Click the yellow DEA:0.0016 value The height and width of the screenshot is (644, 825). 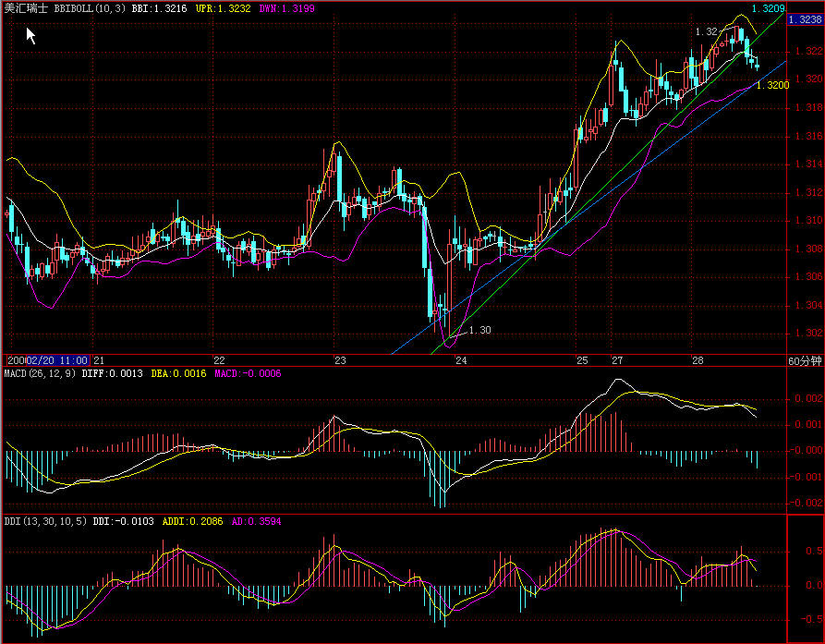[x=179, y=373]
